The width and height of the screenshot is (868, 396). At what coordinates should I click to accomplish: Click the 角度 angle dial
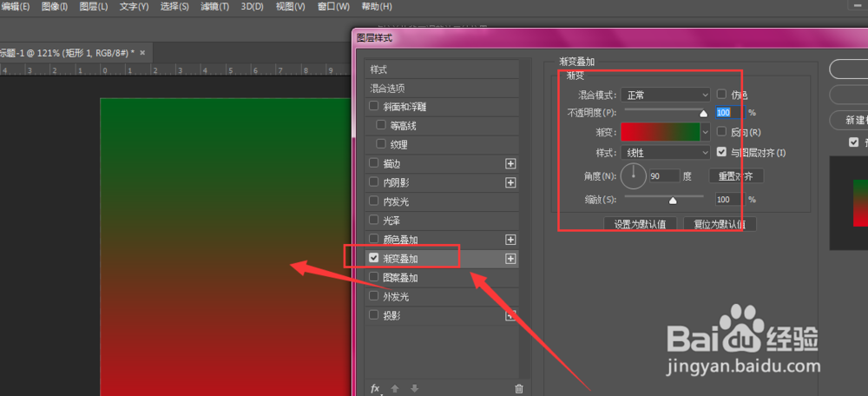tap(634, 176)
